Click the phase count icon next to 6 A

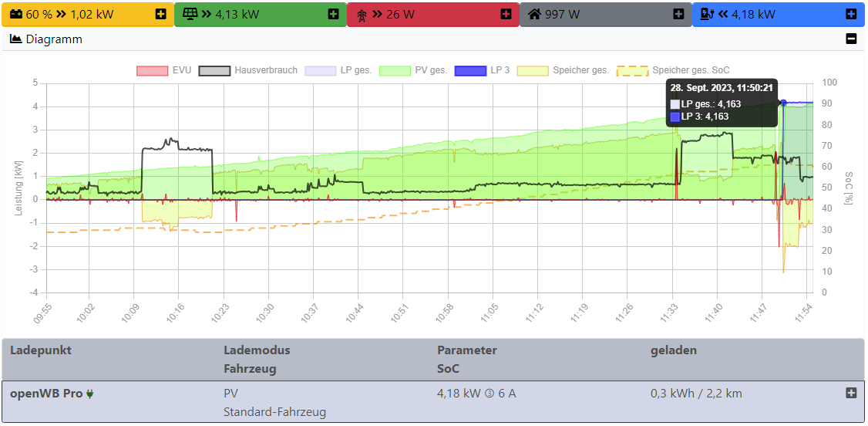click(488, 394)
